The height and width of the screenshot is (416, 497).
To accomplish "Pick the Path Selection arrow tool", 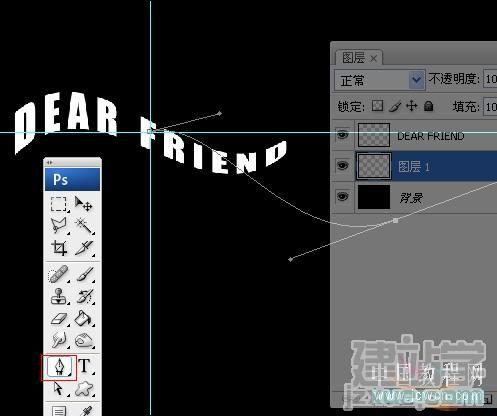I will 59,389.
